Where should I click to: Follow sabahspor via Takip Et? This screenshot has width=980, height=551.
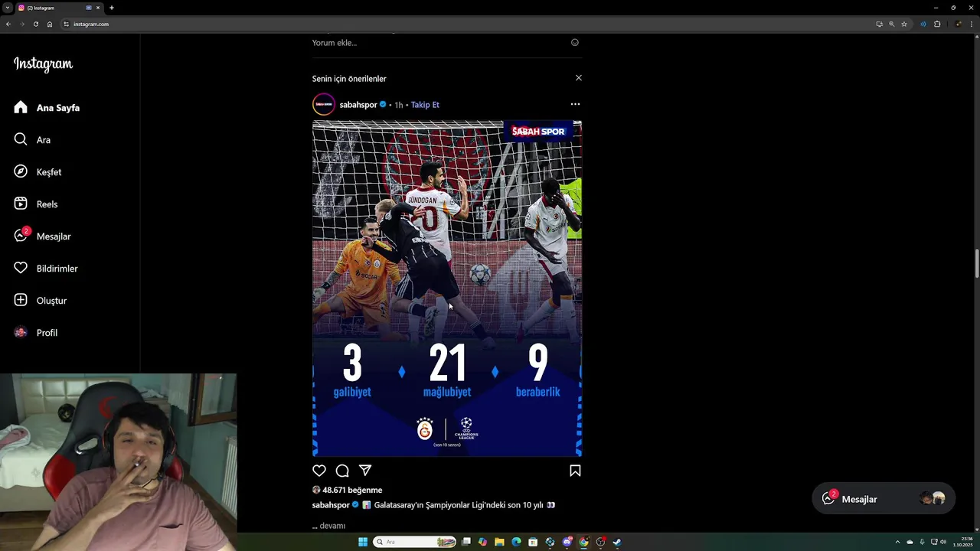click(x=425, y=105)
